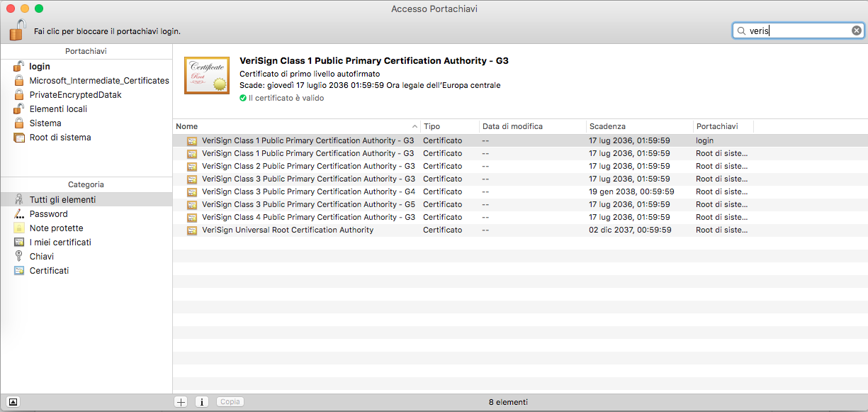Click the note icon beside Note protette
868x412 pixels.
19,228
